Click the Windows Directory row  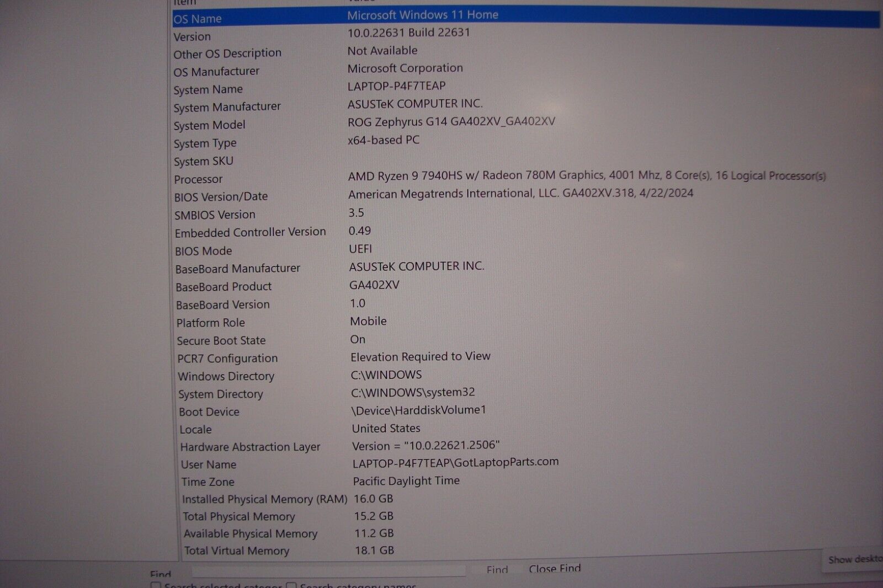526,376
